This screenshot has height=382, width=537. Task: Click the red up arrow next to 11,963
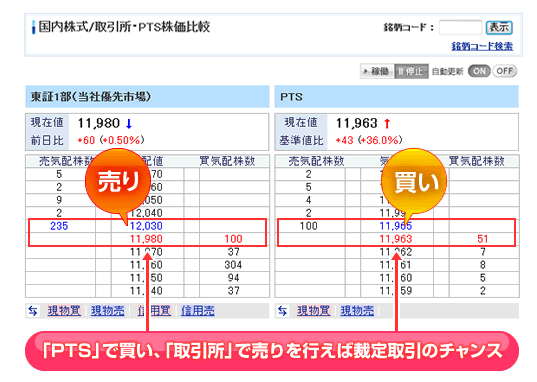click(387, 123)
